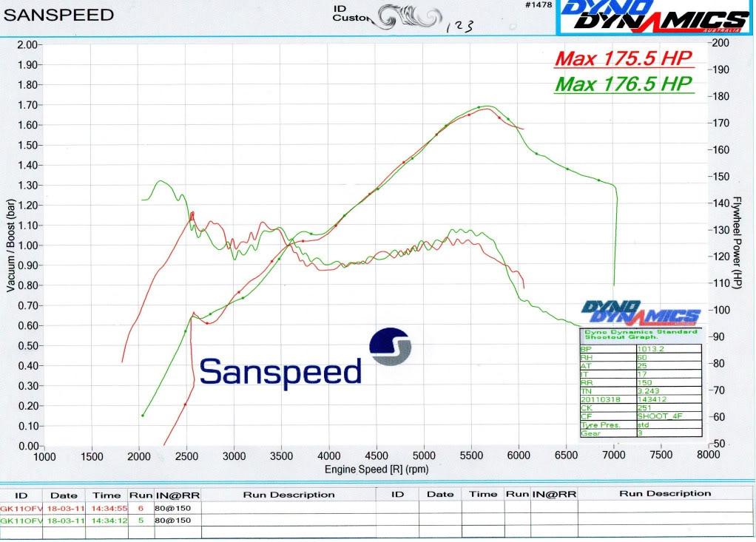
Task: Click the 5500 rpm tick label
Action: (x=471, y=455)
